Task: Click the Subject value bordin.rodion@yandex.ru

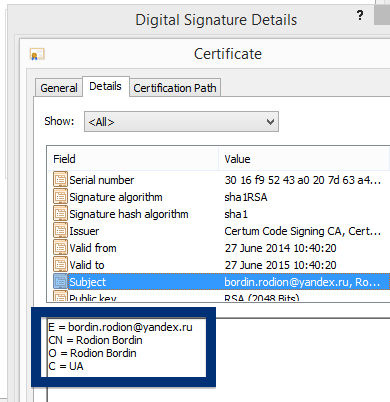Action: click(x=302, y=282)
